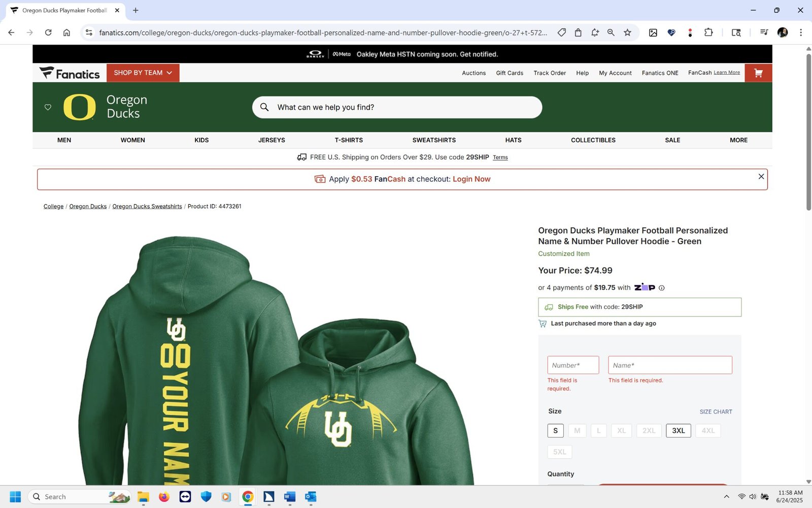This screenshot has width=812, height=508.
Task: Open Microsoft Word from taskbar
Action: 290,497
